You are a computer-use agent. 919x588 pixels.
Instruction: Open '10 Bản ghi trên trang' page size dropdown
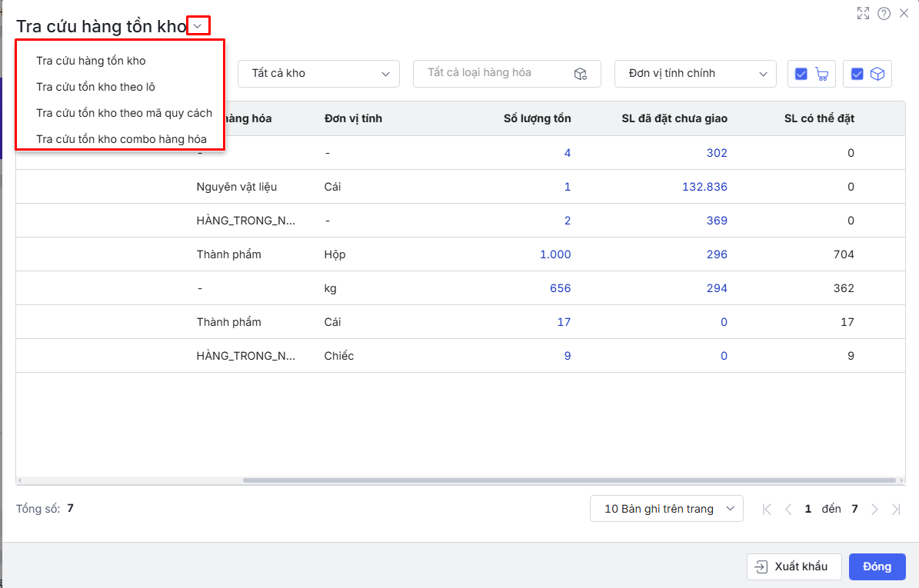point(666,509)
